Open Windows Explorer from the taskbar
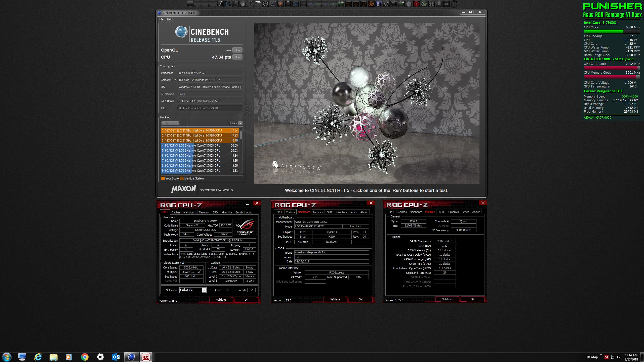The image size is (644, 362). tap(54, 357)
